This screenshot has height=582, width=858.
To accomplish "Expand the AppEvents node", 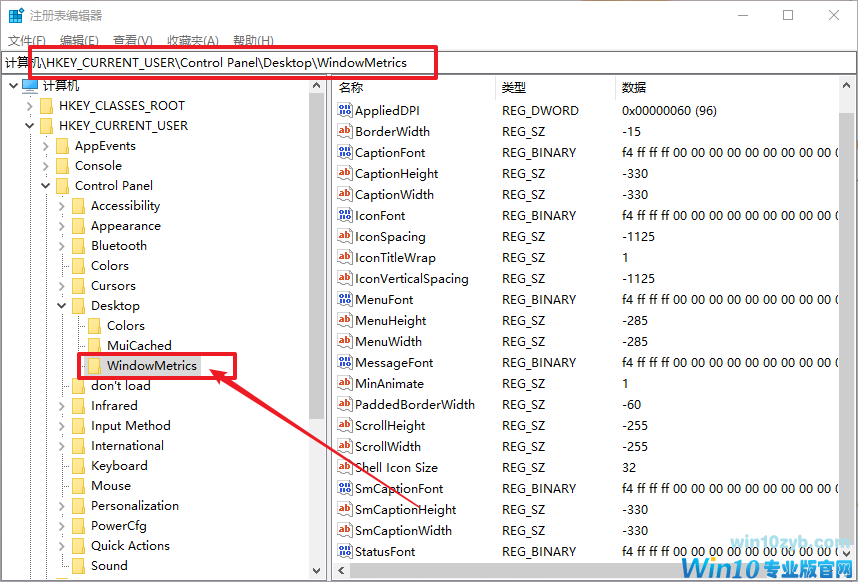I will 46,146.
